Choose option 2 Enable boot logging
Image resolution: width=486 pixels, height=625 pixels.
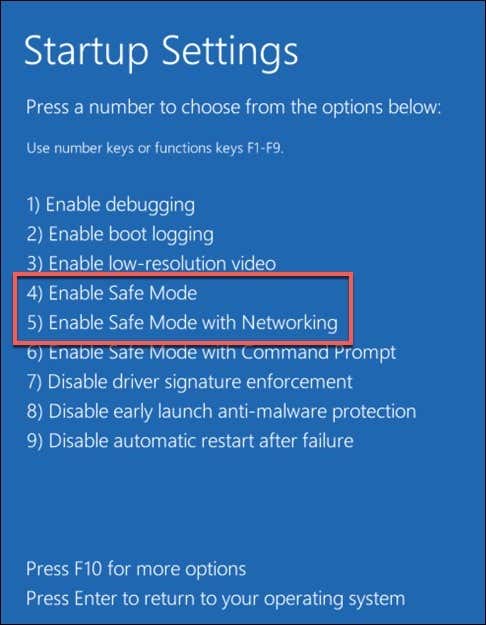tap(120, 234)
